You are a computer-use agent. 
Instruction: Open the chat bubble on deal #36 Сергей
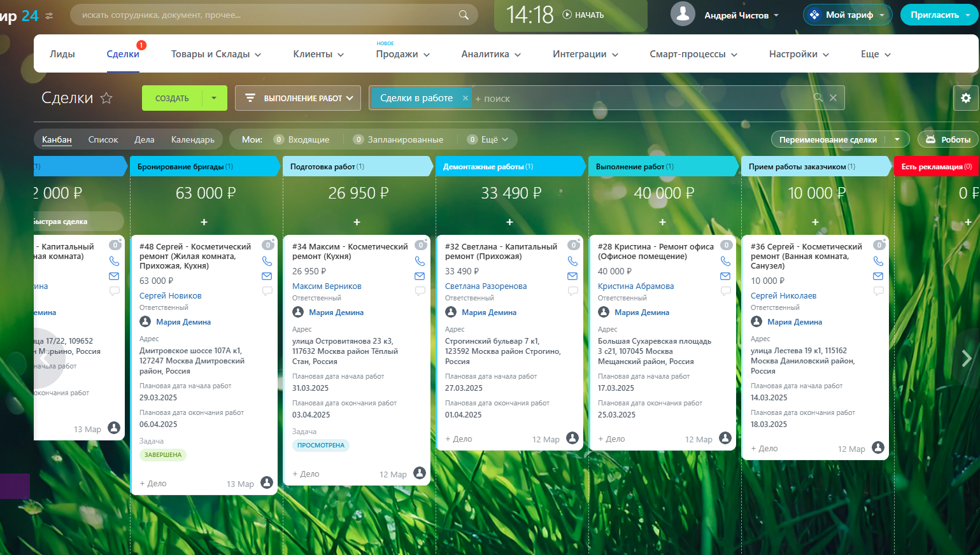(x=878, y=291)
